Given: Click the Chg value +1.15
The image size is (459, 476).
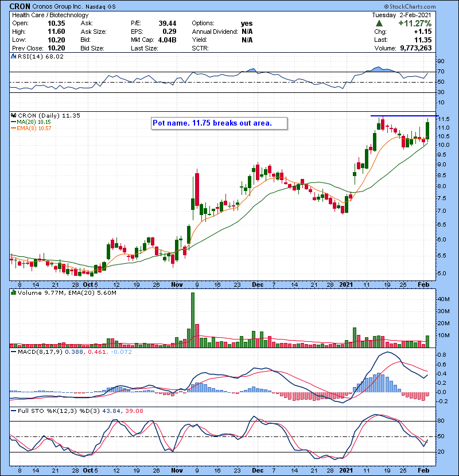Looking at the screenshot, I should pos(422,32).
